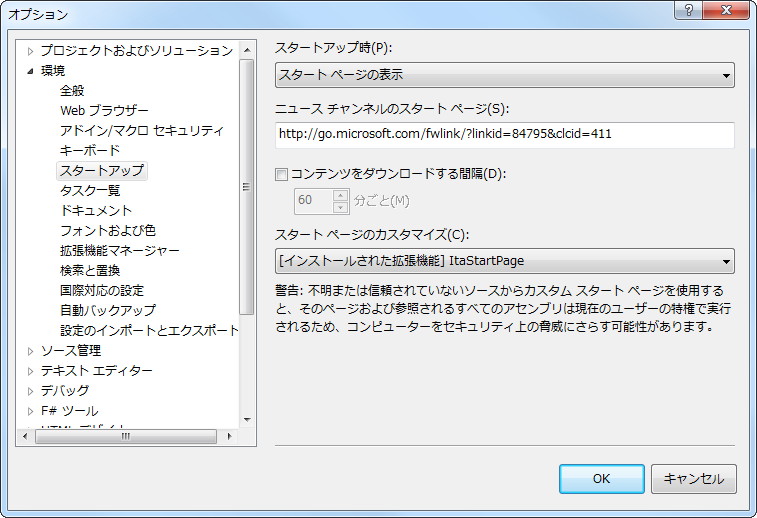Select キーボード settings page
The width and height of the screenshot is (757, 518).
[90, 151]
